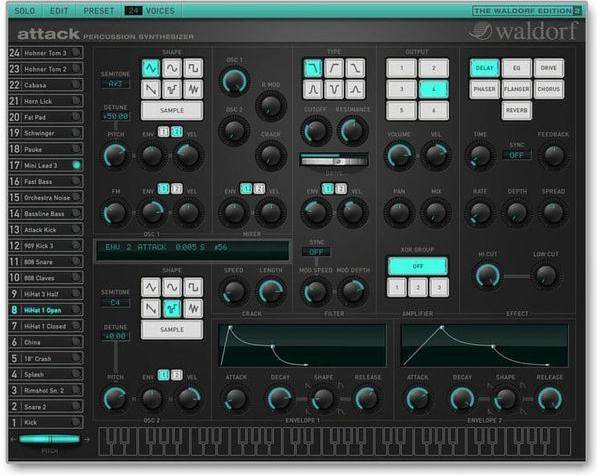Select sample-and-hold waveform in OSC 1 shape

172,89
